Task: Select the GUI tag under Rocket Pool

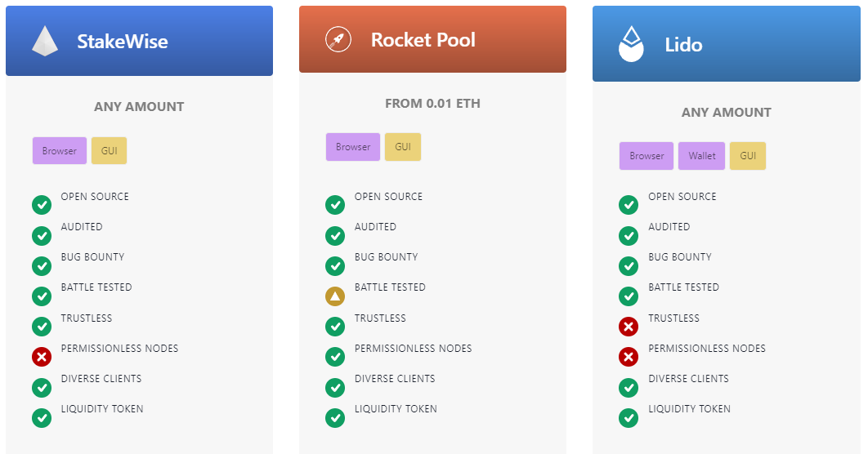Action: [403, 147]
